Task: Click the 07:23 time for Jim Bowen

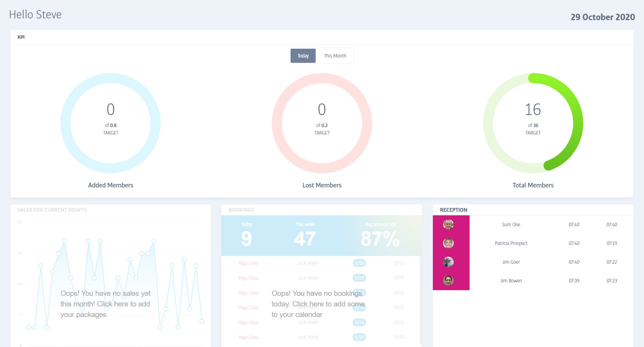Action: (612, 281)
